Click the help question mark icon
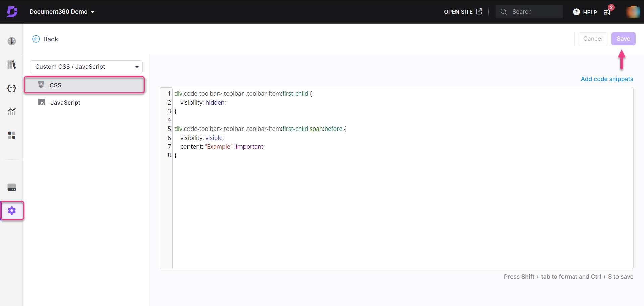 point(576,12)
